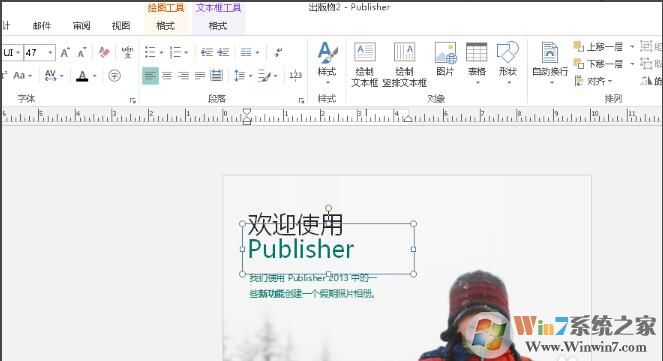This screenshot has height=361, width=663.
Task: Expand the numbering dropdown arrow
Action: [x=186, y=53]
